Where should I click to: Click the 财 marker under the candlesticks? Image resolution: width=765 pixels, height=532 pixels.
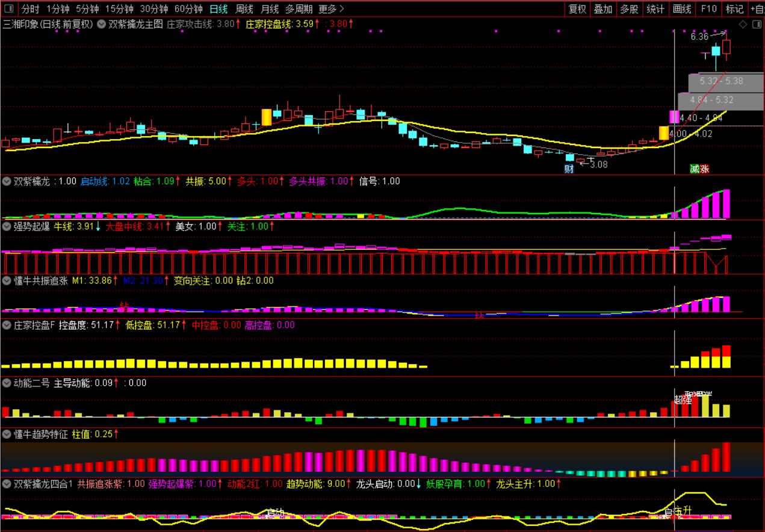[x=569, y=169]
